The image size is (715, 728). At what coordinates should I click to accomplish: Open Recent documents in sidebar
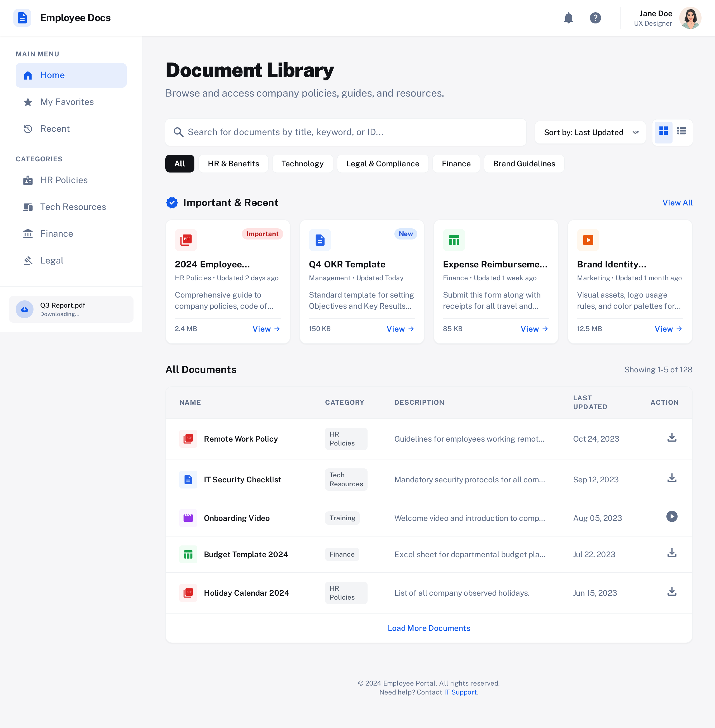71,129
